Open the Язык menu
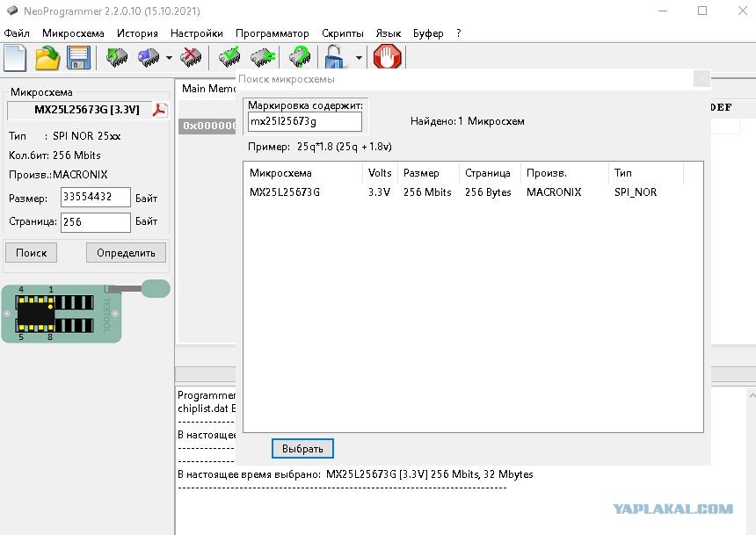Image resolution: width=756 pixels, height=535 pixels. pos(389,33)
